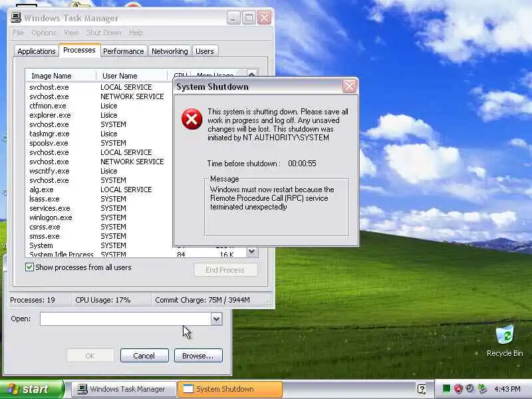
Task: Switch to Windows Task Manager taskbar button
Action: click(x=124, y=389)
